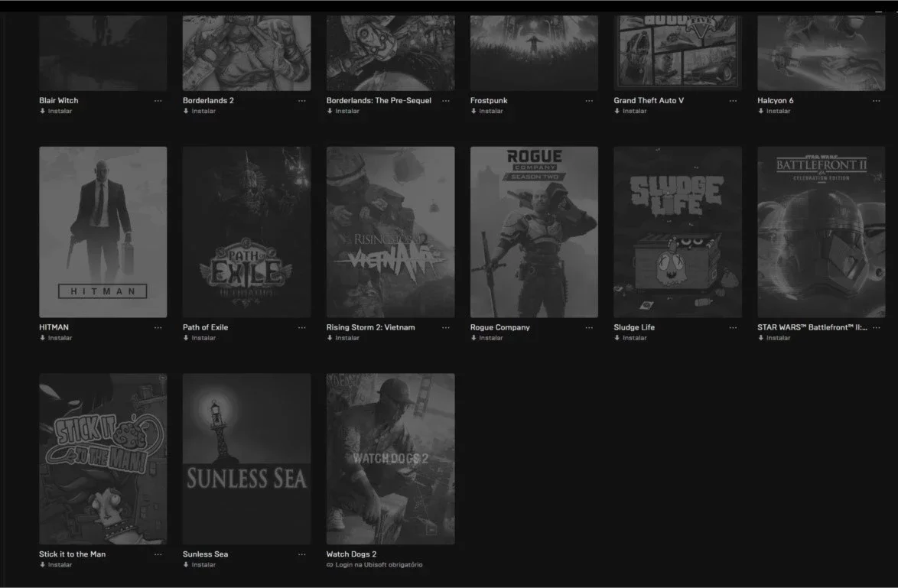
Task: Open STAR WARS Battlefront II ellipsis menu
Action: pyautogui.click(x=877, y=327)
